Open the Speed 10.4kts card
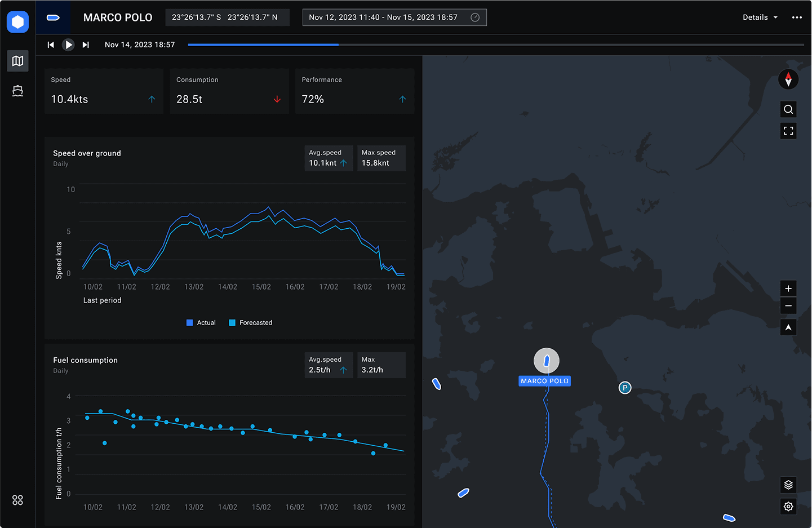 (x=104, y=91)
